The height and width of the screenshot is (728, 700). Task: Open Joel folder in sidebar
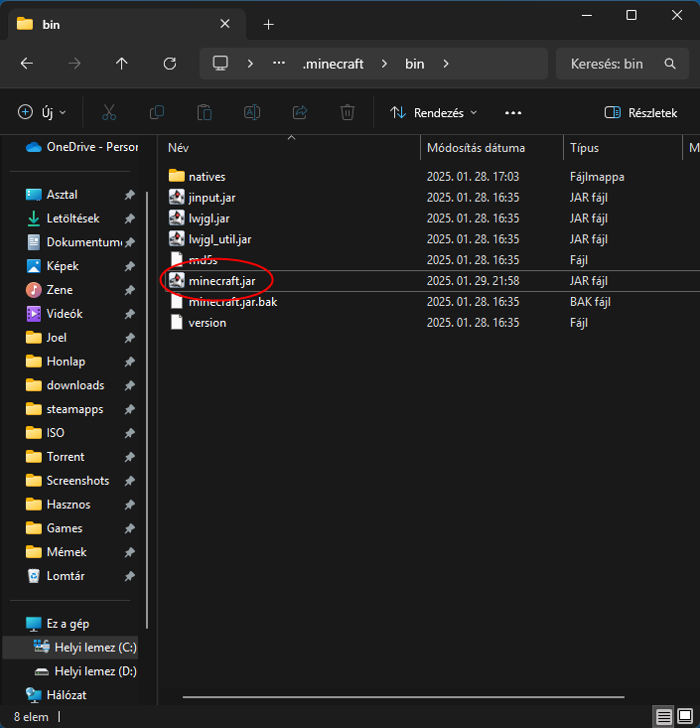(46, 338)
